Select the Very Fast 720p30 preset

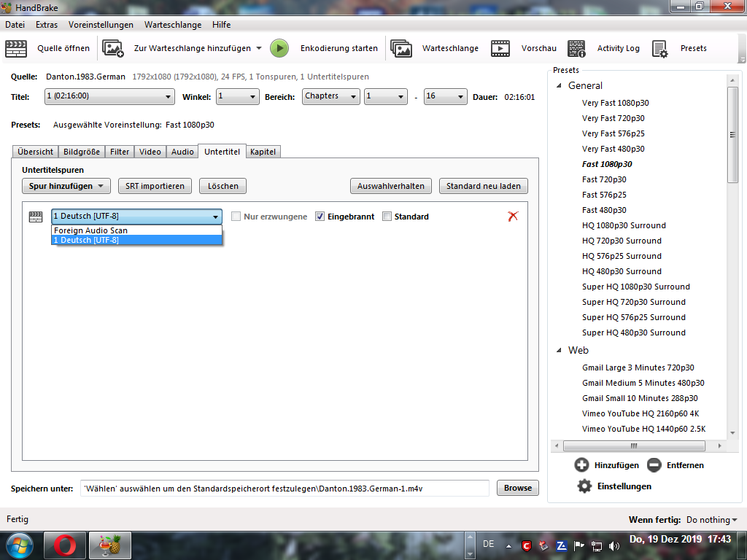[x=613, y=119]
